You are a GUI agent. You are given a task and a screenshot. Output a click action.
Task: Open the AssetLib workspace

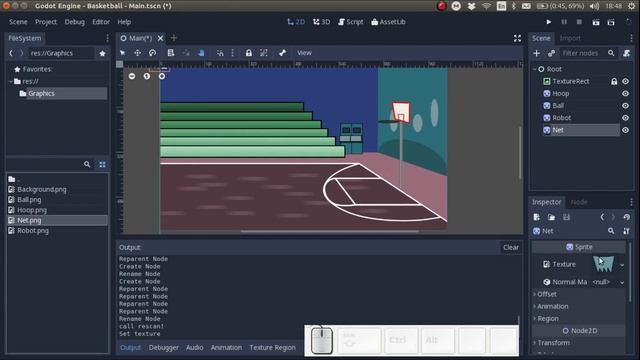coord(388,22)
